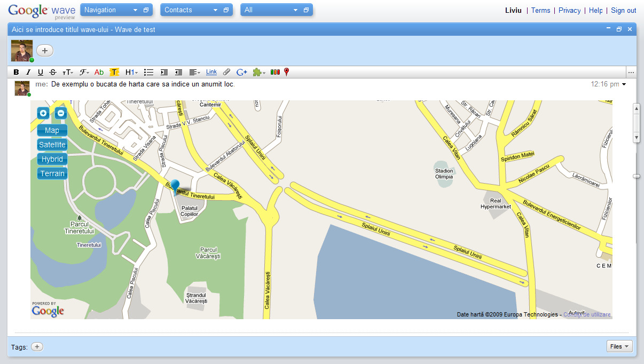Open the Files dropdown button

click(x=619, y=346)
